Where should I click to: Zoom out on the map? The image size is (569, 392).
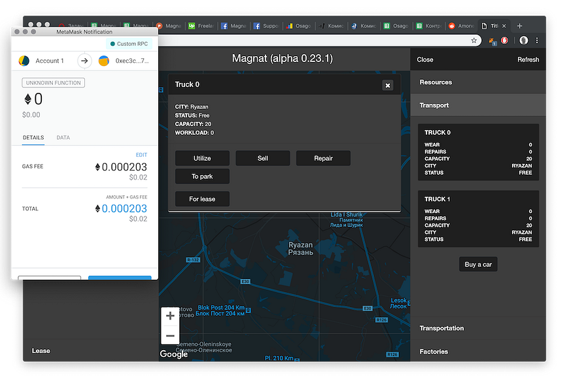(170, 336)
